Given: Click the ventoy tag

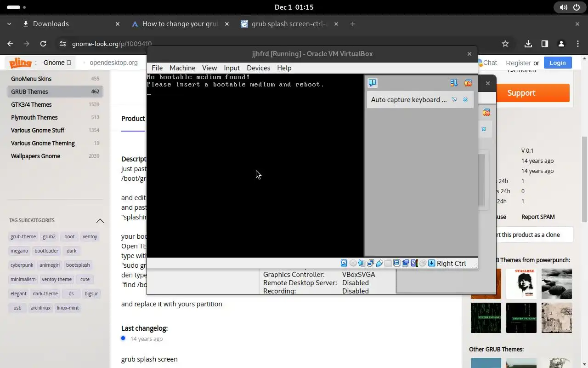Looking at the screenshot, I should tap(90, 236).
